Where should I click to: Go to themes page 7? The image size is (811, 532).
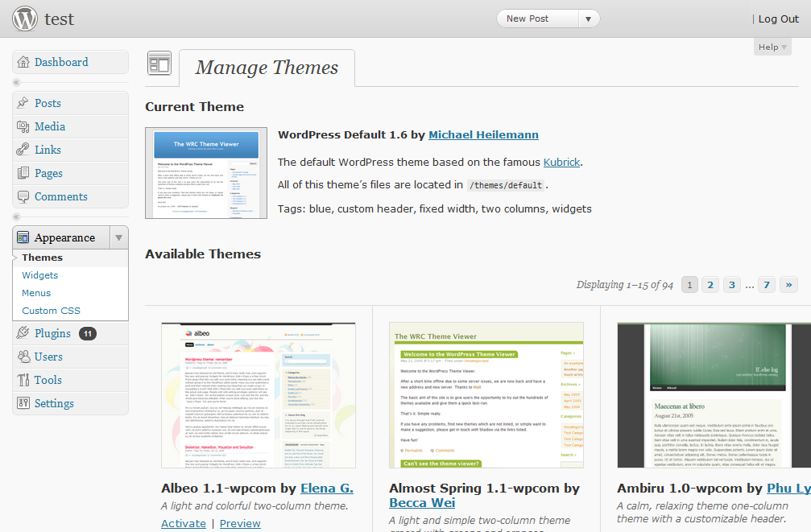tap(767, 285)
